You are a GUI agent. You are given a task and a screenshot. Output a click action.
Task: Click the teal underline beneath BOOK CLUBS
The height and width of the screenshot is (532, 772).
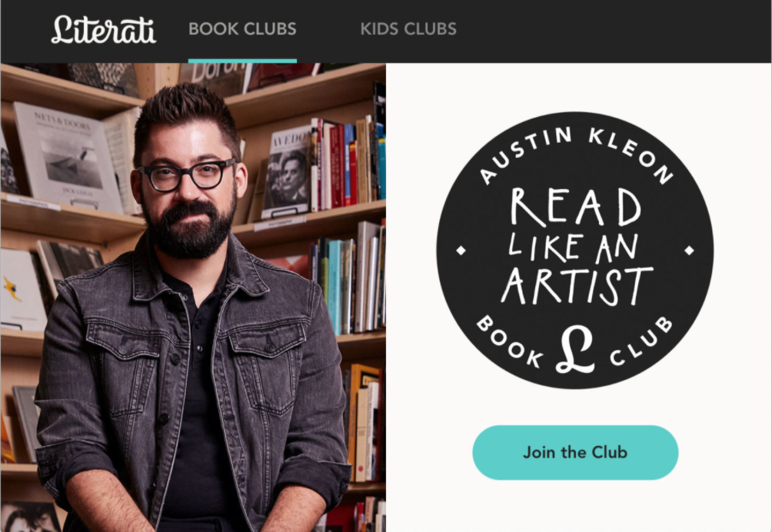click(x=242, y=61)
